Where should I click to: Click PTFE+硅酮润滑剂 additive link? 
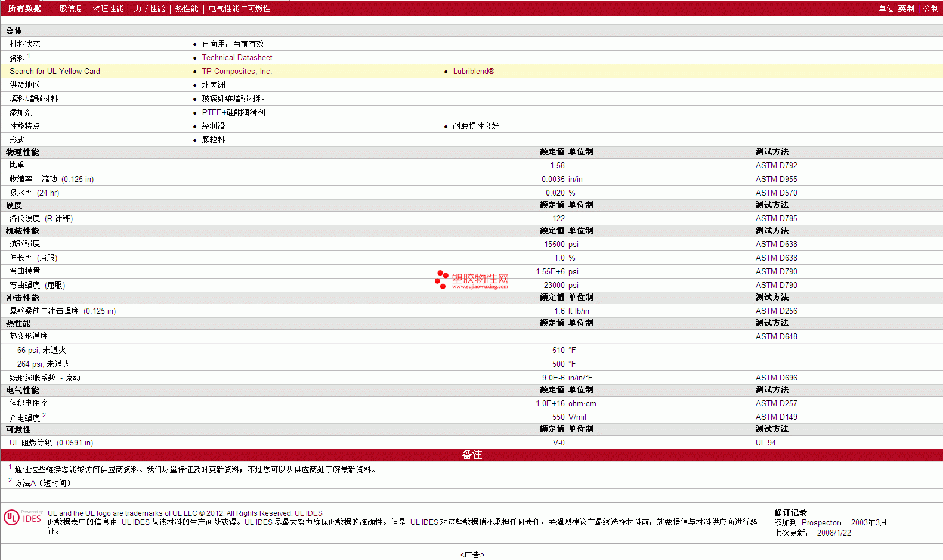(233, 113)
